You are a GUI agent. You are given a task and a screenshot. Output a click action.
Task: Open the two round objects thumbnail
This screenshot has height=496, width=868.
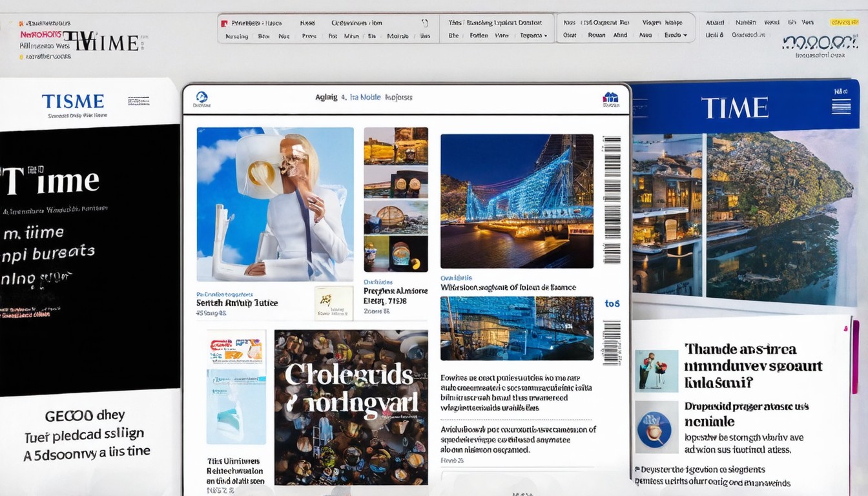[396, 182]
